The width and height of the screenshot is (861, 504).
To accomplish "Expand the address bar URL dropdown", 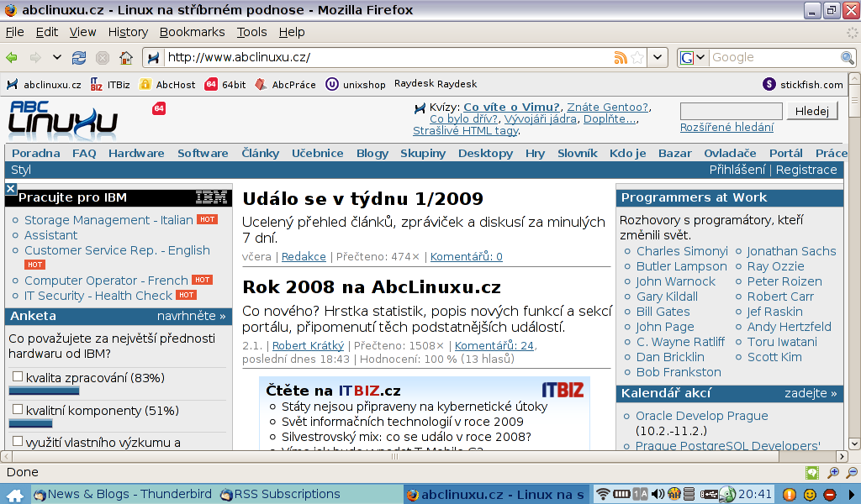I will [658, 58].
